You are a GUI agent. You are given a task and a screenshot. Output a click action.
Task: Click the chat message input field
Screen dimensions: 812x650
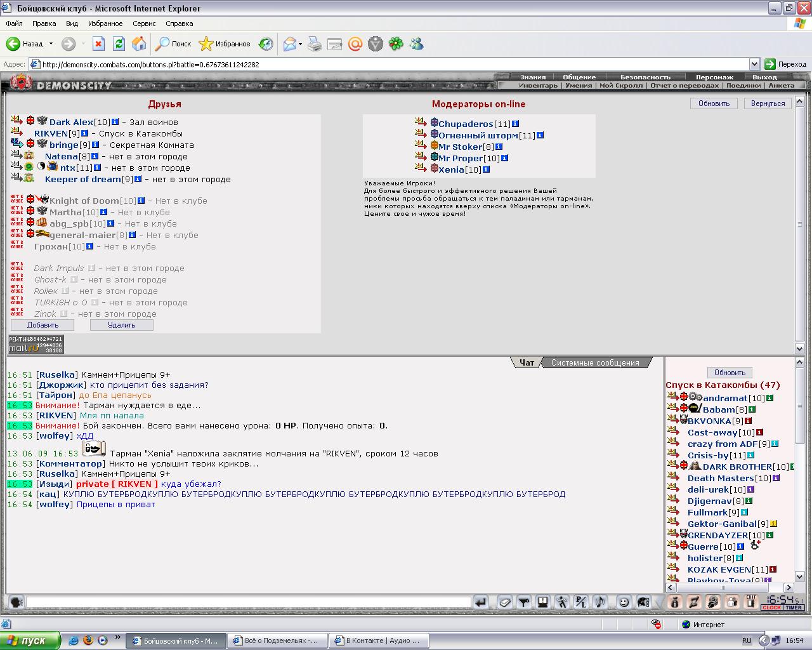click(248, 602)
